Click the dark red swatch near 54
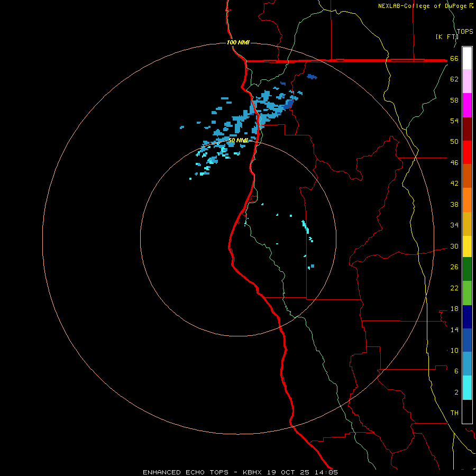Screen dimensions: 476x476 [x=467, y=129]
